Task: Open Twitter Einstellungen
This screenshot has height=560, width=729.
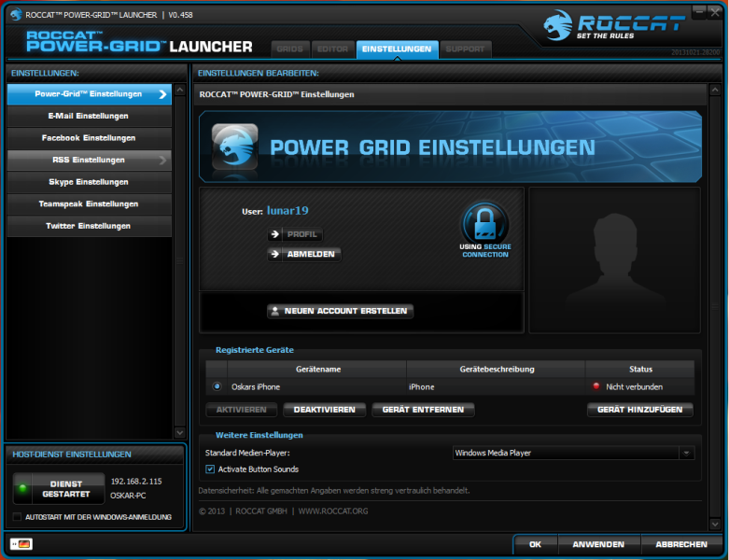Action: point(89,226)
